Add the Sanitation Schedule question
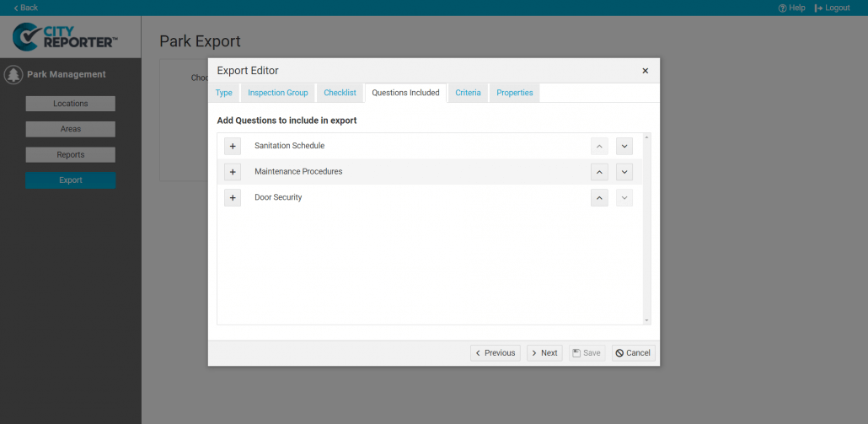The height and width of the screenshot is (424, 868). pos(233,146)
